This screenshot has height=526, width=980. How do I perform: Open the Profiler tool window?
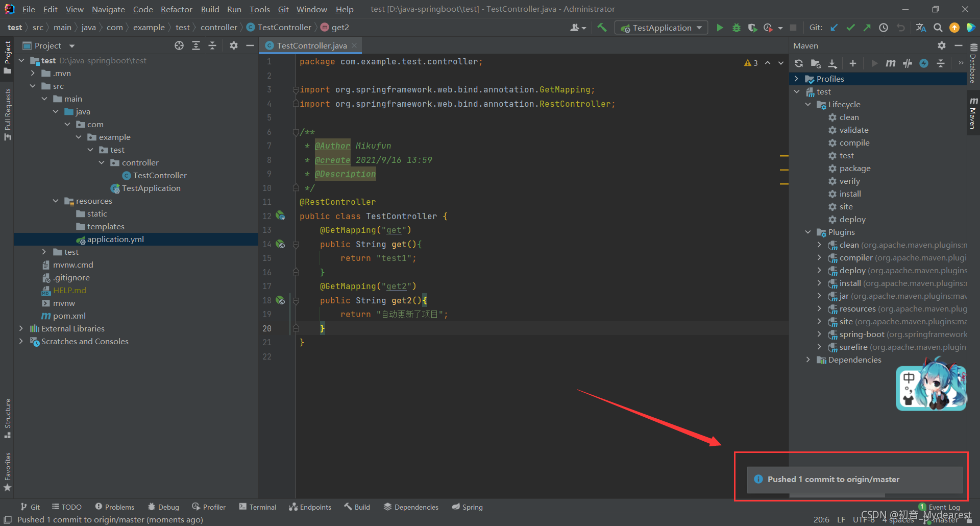coord(209,507)
